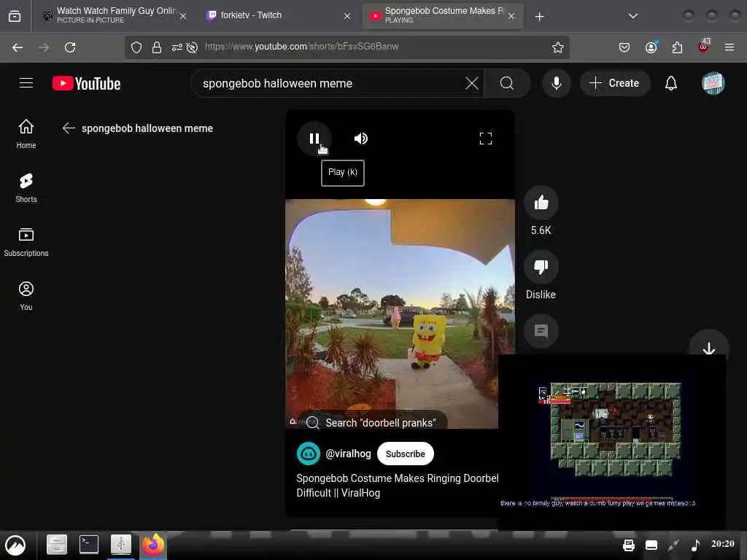Go to the YouTube home logo
Viewport: 747px width, 560px height.
[86, 84]
